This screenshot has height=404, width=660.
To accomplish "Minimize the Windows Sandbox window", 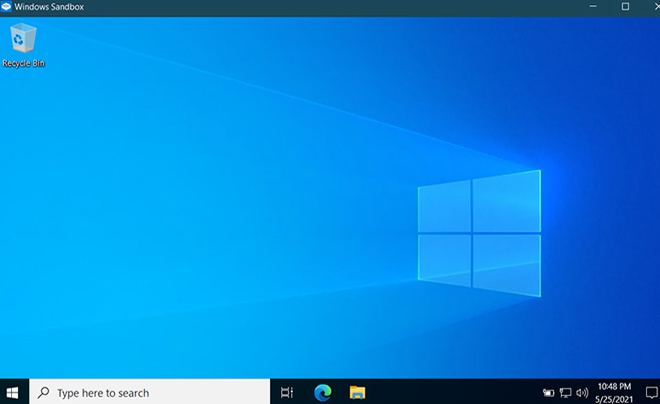I will pyautogui.click(x=593, y=7).
